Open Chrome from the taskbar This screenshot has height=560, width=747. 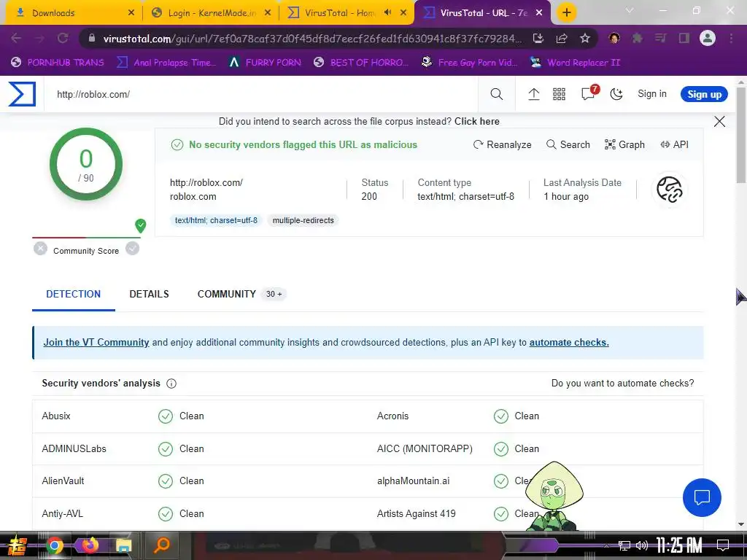point(54,545)
